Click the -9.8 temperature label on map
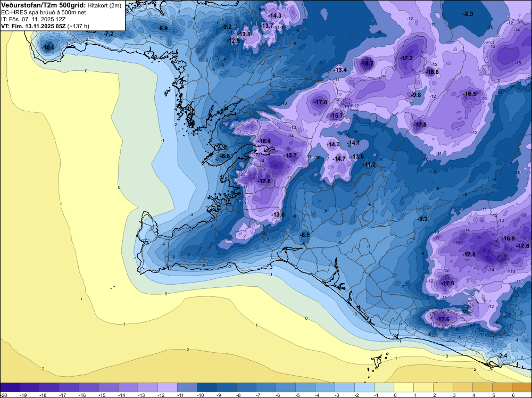This screenshot has width=532, height=398. (x=415, y=95)
